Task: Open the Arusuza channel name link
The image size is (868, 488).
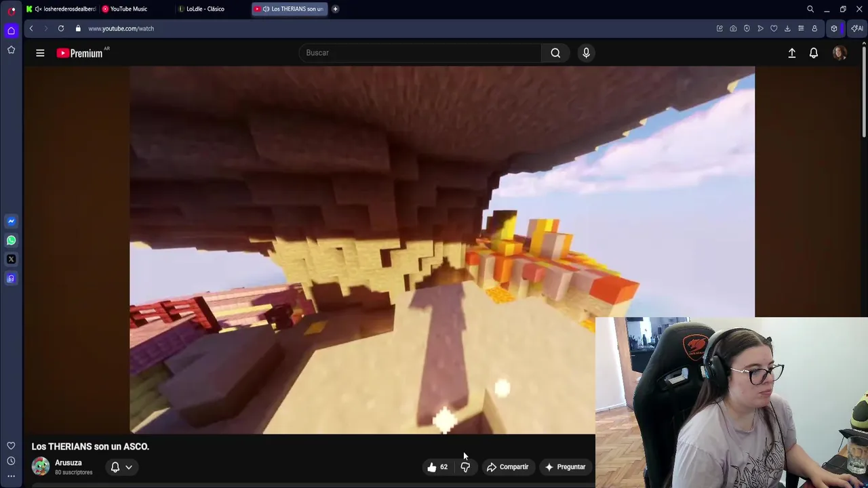Action: coord(68,463)
